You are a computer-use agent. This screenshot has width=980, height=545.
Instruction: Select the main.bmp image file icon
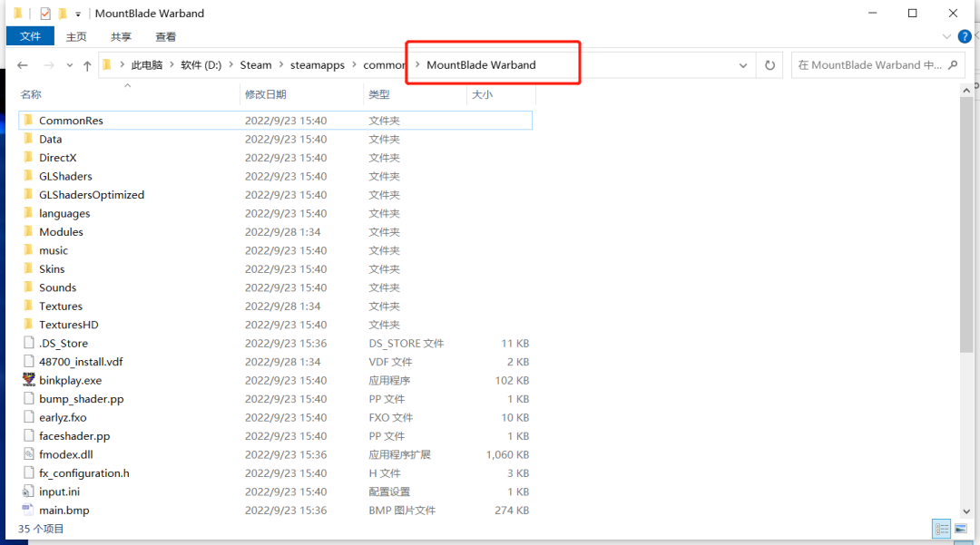[x=28, y=510]
